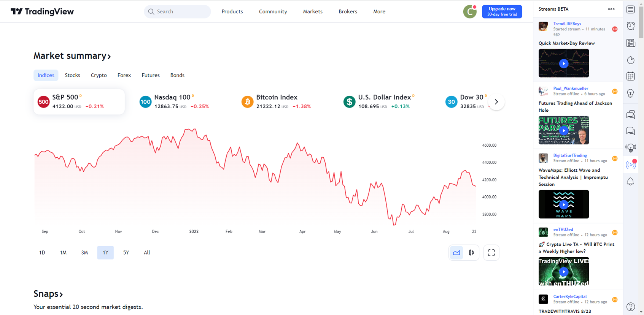644x315 pixels.
Task: Click the TradingView logo
Action: pos(42,11)
